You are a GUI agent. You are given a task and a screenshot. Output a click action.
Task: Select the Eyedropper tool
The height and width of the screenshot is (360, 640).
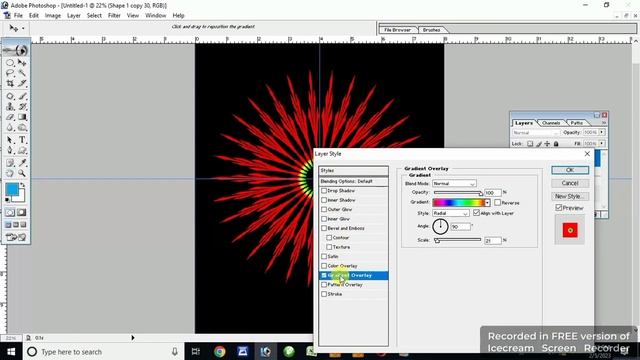[x=22, y=163]
